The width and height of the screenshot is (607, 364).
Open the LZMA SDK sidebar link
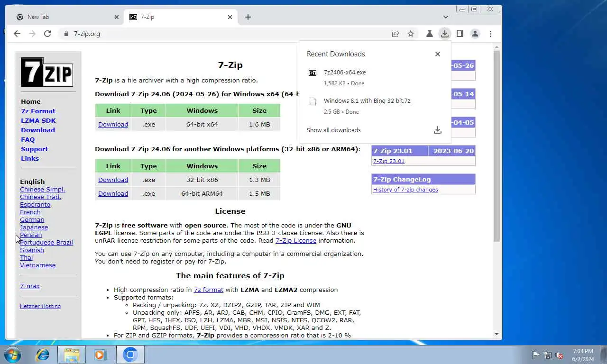[x=38, y=121]
